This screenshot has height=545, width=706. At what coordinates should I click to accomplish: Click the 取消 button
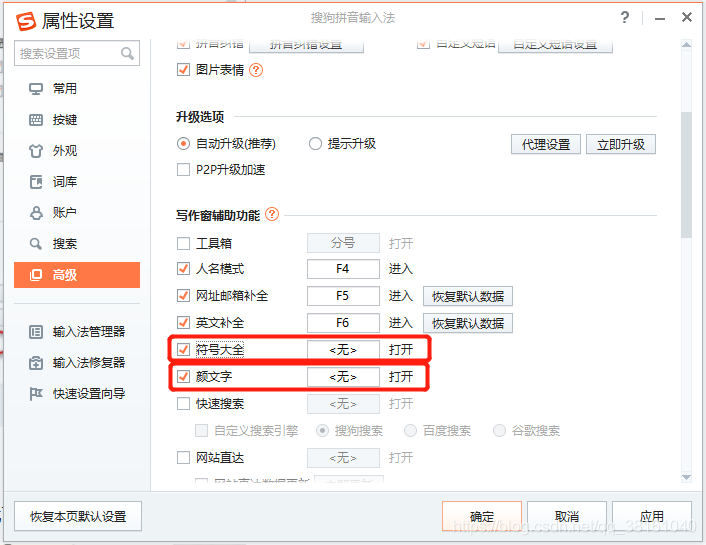pos(567,517)
